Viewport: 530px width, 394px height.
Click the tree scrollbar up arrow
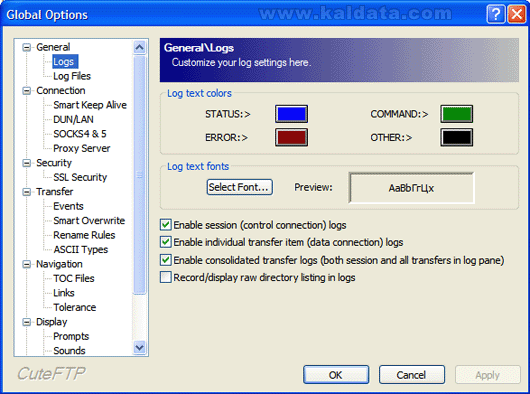pos(140,47)
